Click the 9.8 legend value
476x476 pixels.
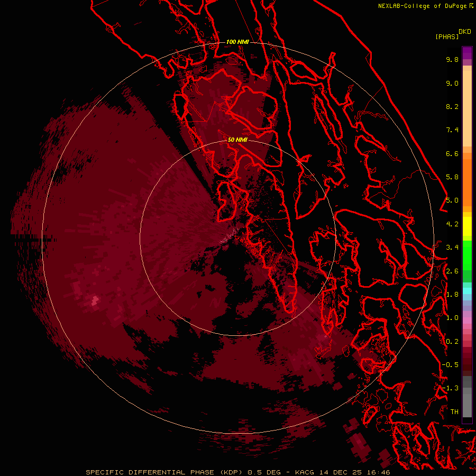[x=452, y=59]
